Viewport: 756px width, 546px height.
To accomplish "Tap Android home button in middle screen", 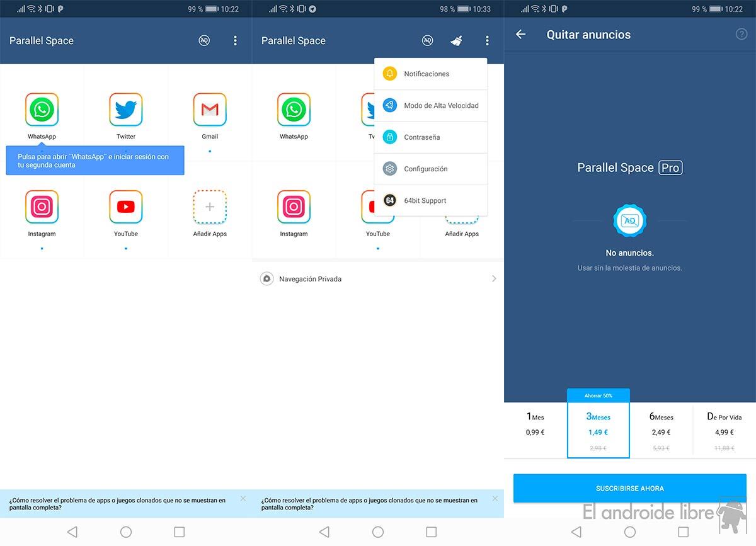I will [378, 532].
